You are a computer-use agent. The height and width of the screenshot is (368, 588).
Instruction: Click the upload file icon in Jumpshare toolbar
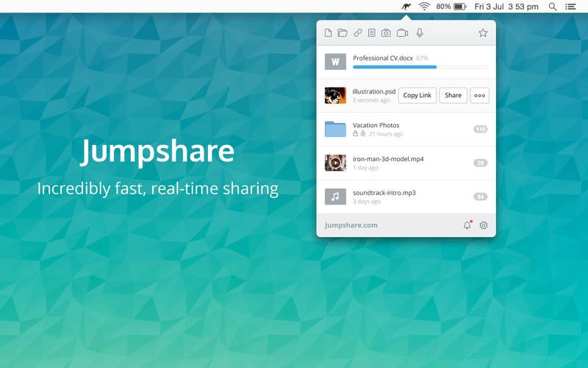click(328, 32)
